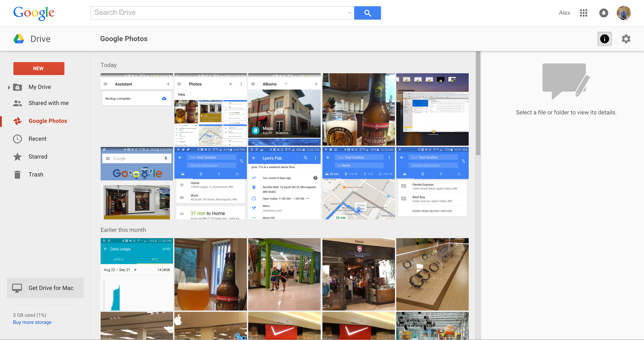Open Shared with me via the people icon
The image size is (644, 340).
(x=17, y=103)
